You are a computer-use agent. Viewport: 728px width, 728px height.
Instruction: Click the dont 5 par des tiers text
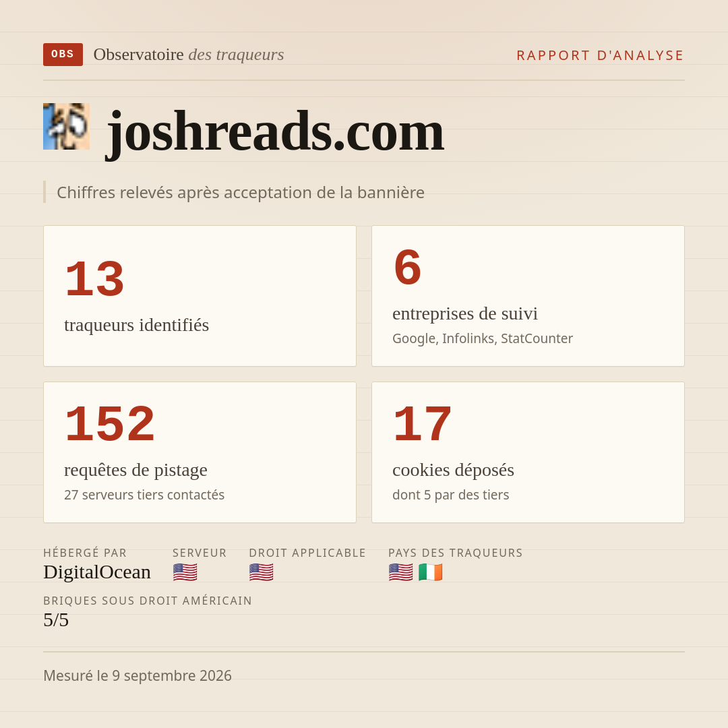(x=450, y=495)
